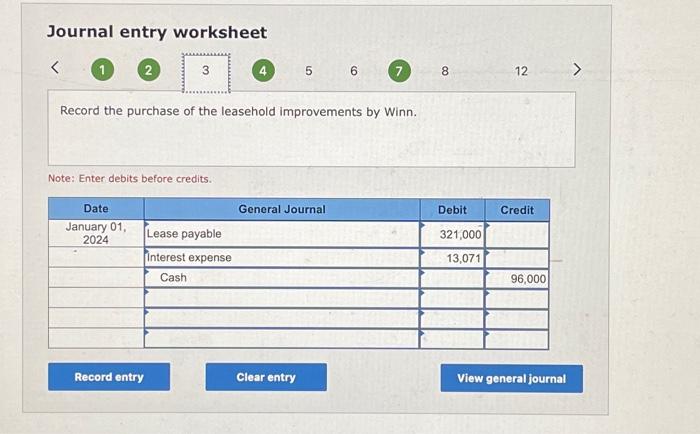This screenshot has height=434, width=700.
Task: Go to previous journal entry with left arrow
Action: pyautogui.click(x=55, y=68)
